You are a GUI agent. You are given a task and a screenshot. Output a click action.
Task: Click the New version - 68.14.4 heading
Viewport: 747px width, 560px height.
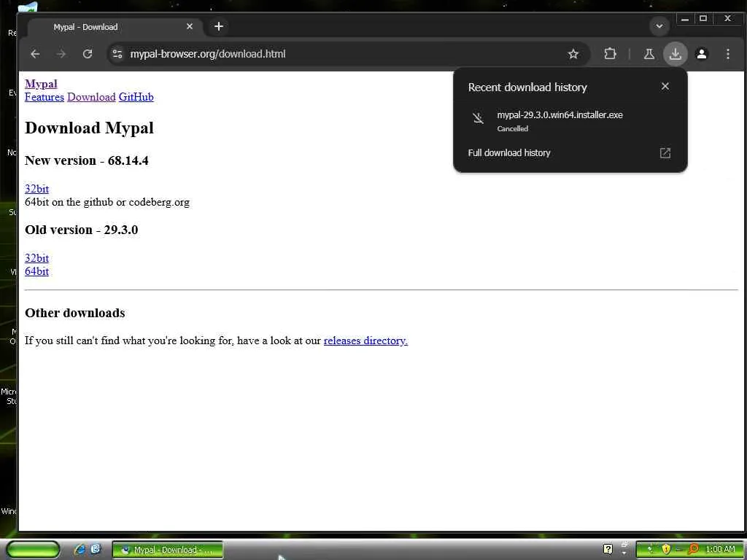click(x=87, y=160)
